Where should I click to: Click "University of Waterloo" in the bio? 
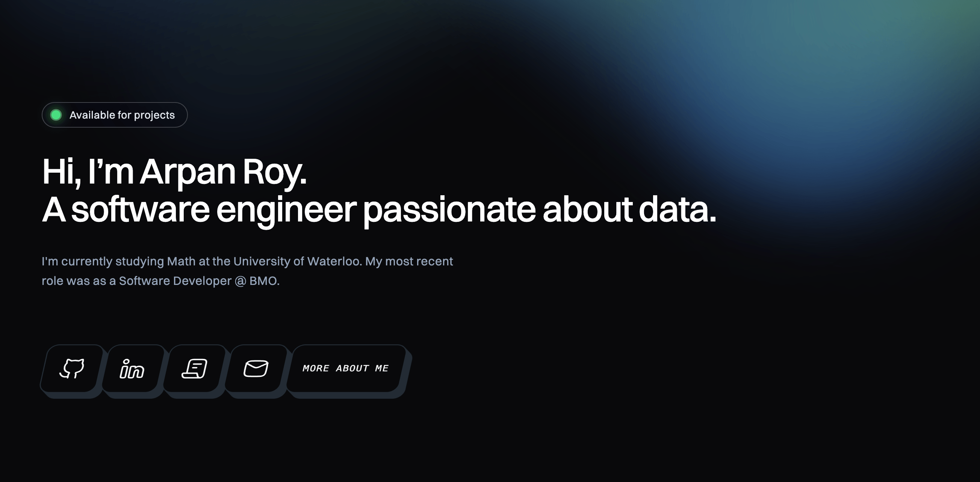297,262
